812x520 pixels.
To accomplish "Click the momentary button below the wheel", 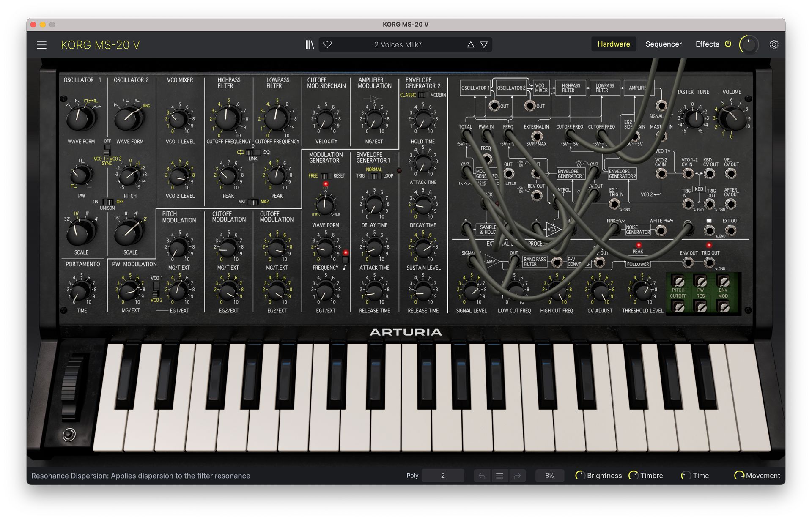I will pyautogui.click(x=69, y=435).
